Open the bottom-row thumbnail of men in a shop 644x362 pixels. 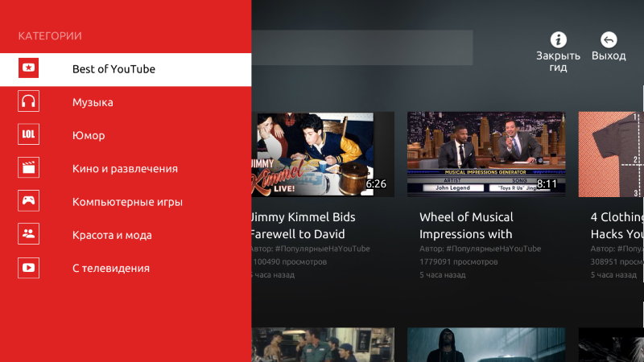tap(323, 345)
